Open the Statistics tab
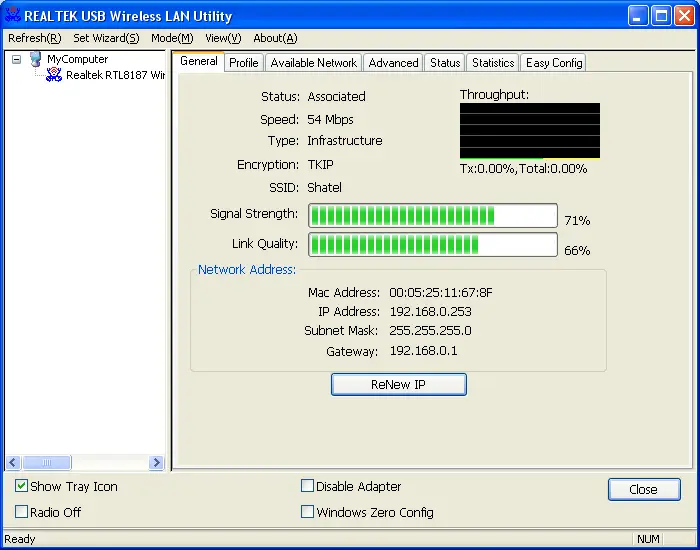The image size is (700, 550). (493, 63)
